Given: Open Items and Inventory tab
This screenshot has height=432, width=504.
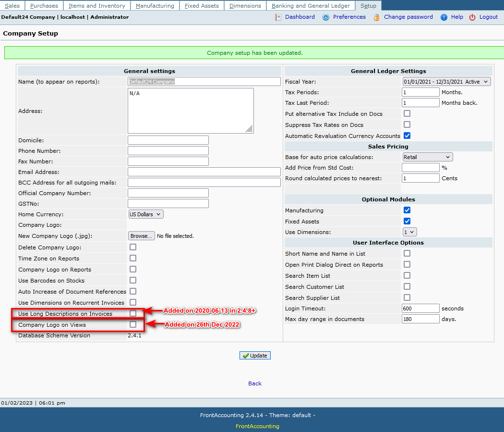Looking at the screenshot, I should tap(97, 6).
